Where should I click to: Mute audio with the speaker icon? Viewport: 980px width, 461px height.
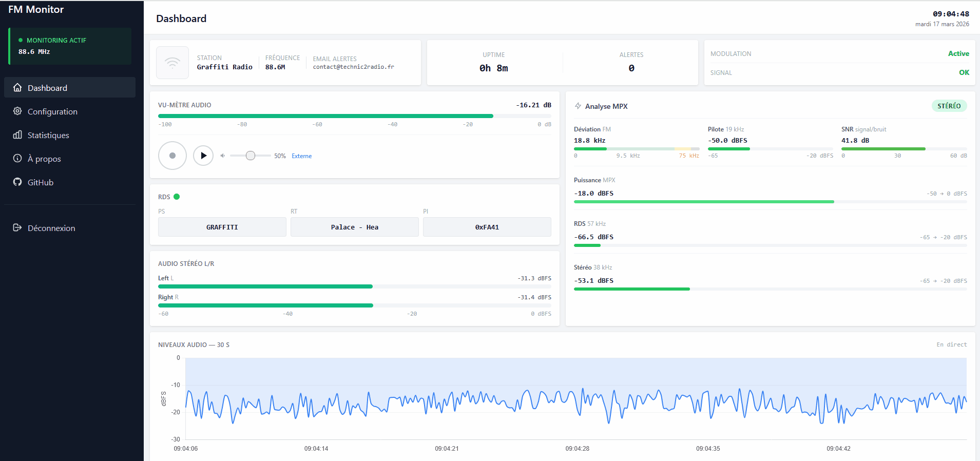pyautogui.click(x=222, y=156)
